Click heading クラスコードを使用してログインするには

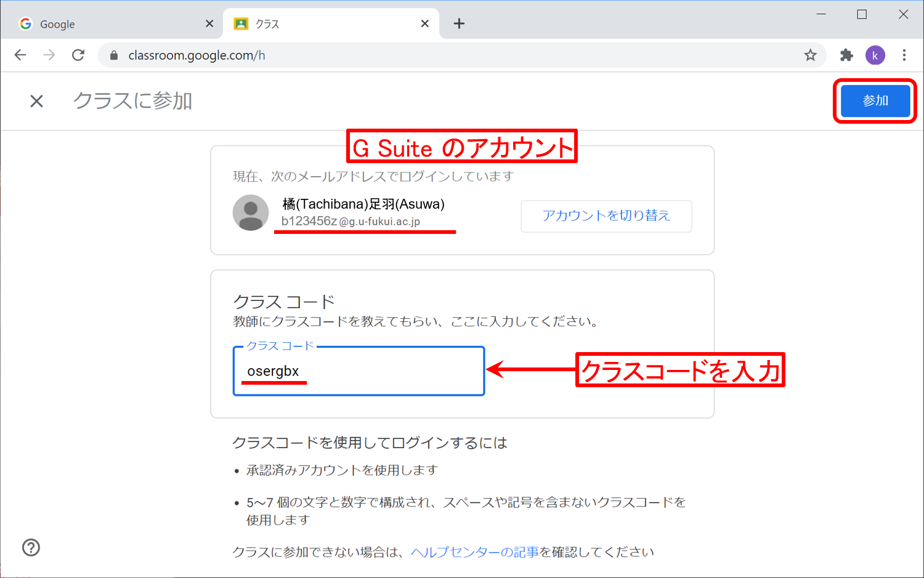coord(370,443)
